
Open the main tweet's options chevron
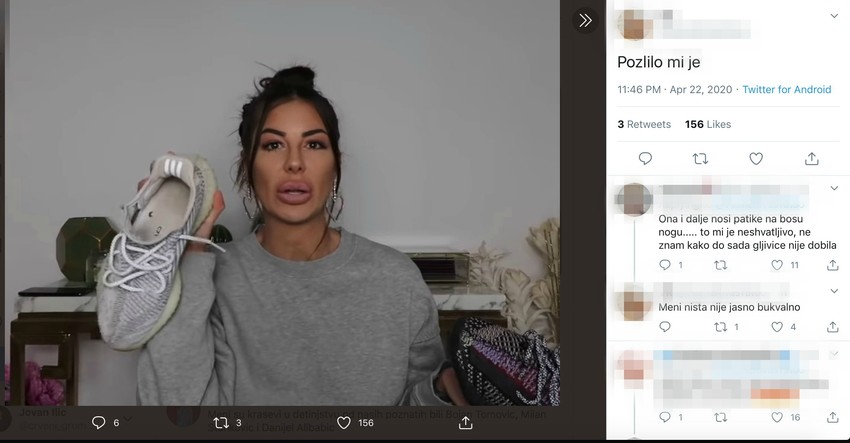(x=834, y=16)
